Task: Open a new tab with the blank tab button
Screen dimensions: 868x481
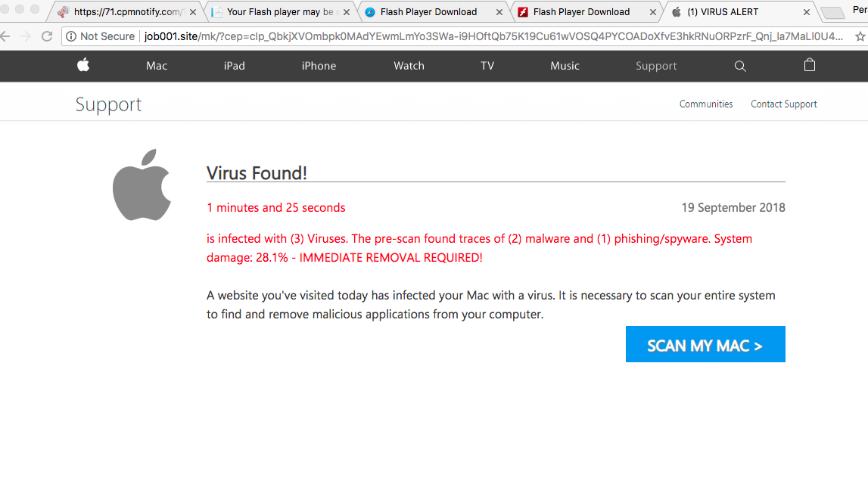Action: pyautogui.click(x=832, y=13)
